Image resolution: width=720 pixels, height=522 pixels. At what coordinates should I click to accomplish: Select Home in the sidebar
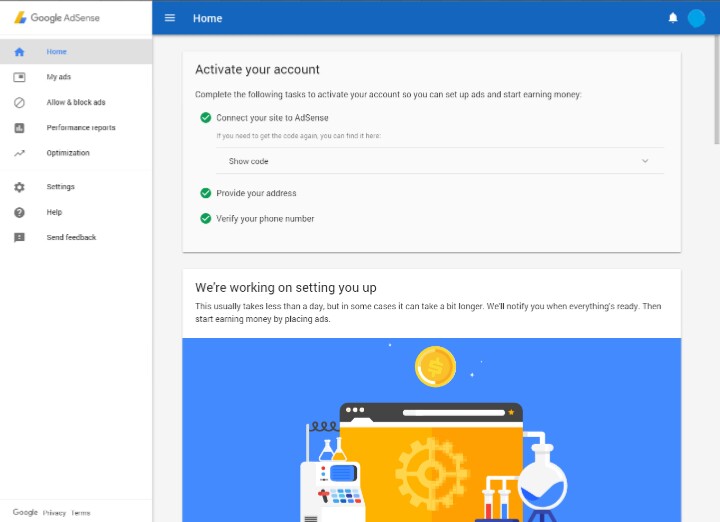click(x=76, y=51)
